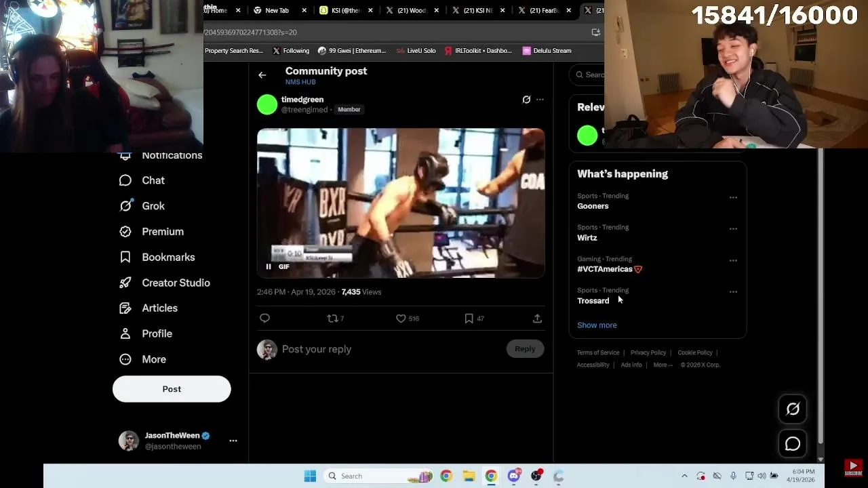
Task: Open Discord from the taskbar
Action: click(x=514, y=476)
